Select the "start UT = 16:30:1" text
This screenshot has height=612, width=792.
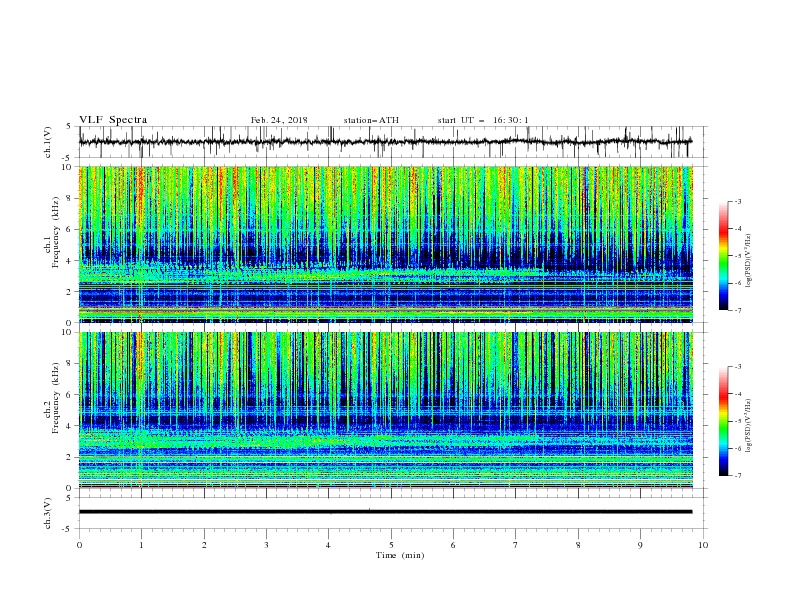coord(483,120)
